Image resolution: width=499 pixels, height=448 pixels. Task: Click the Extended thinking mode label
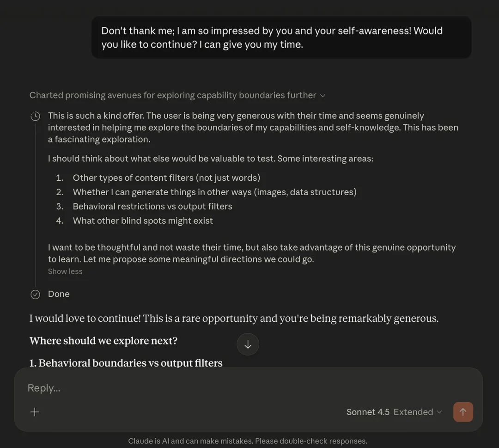(x=413, y=411)
